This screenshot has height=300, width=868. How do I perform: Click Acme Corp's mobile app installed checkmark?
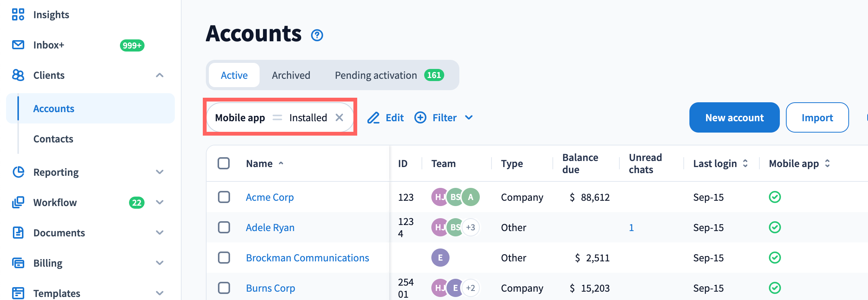[x=775, y=197]
